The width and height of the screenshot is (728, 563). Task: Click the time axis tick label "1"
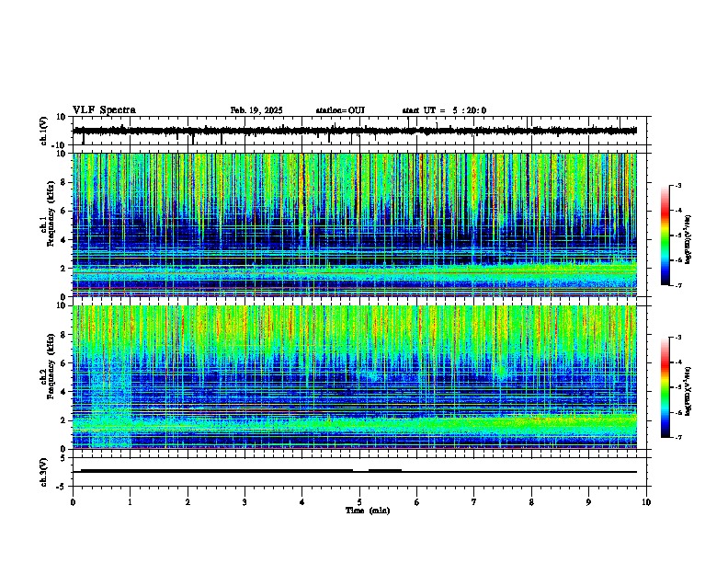click(x=130, y=502)
